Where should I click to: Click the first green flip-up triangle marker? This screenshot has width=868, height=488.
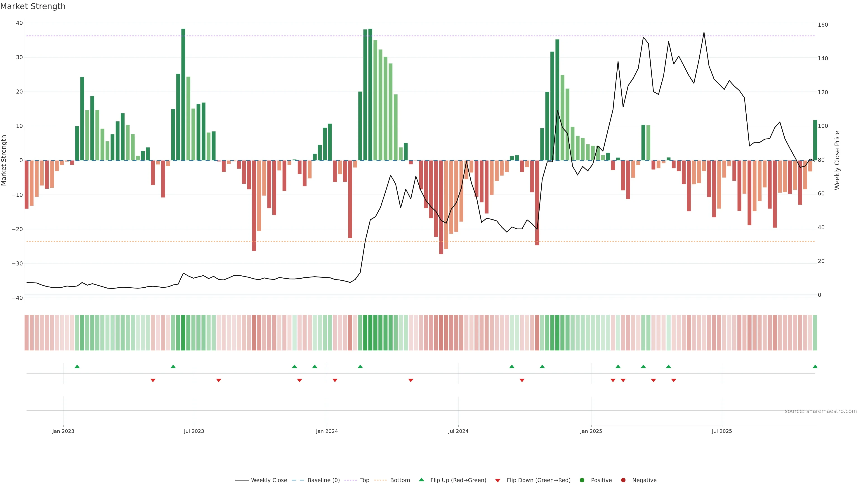pos(77,366)
